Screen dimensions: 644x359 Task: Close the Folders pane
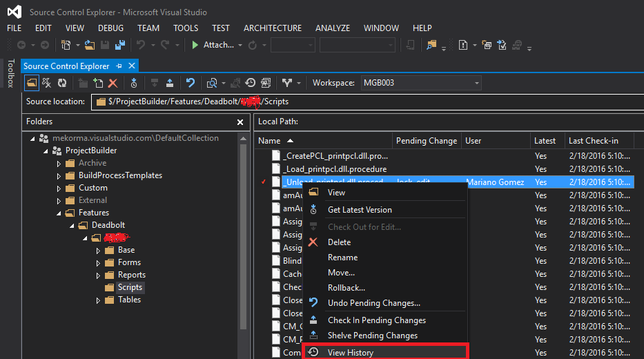[240, 122]
